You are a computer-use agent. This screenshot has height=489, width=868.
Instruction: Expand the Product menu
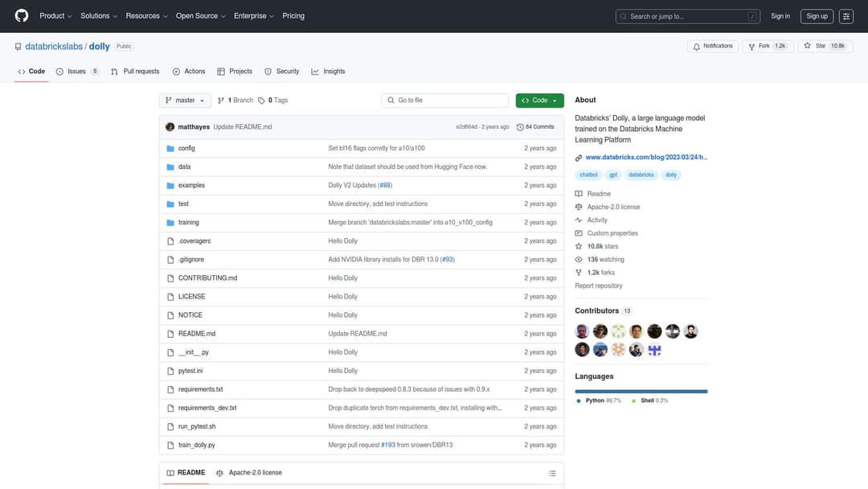pos(55,16)
